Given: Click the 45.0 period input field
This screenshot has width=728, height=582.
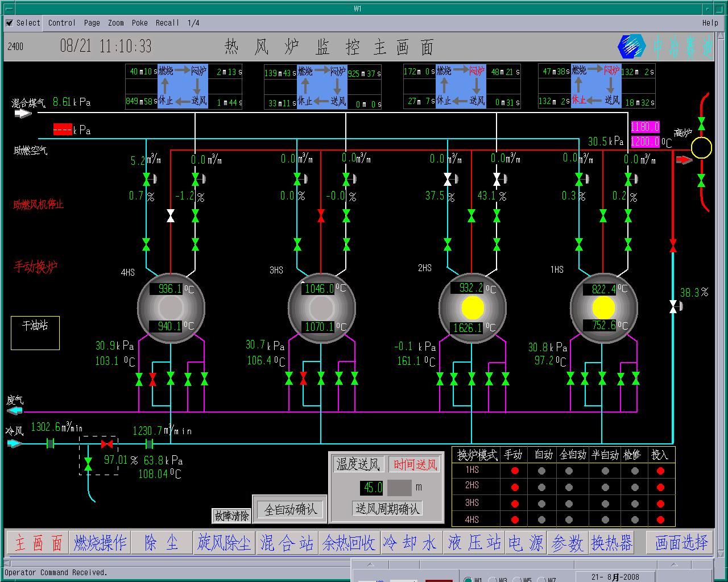Looking at the screenshot, I should 373,488.
